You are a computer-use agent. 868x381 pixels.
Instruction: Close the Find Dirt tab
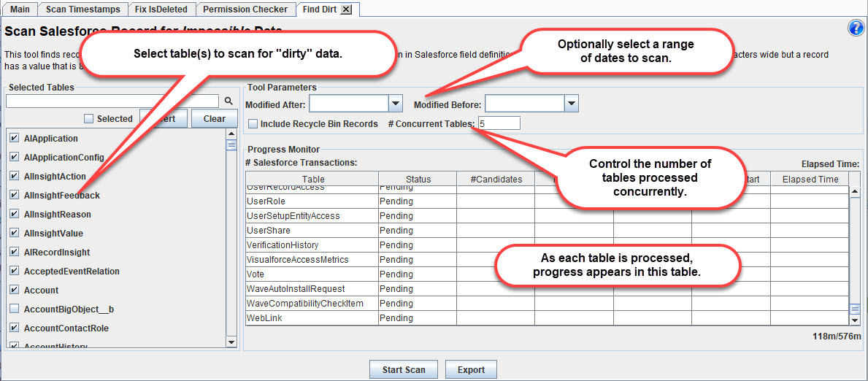coord(346,9)
